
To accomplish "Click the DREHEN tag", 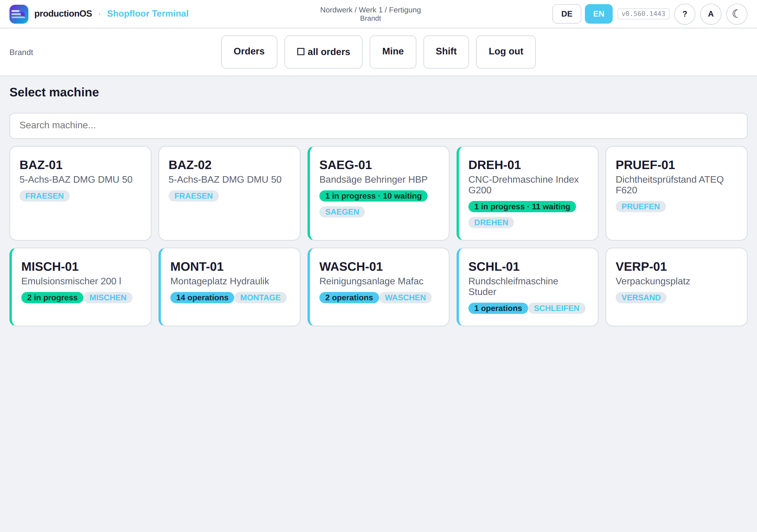I will 491,222.
